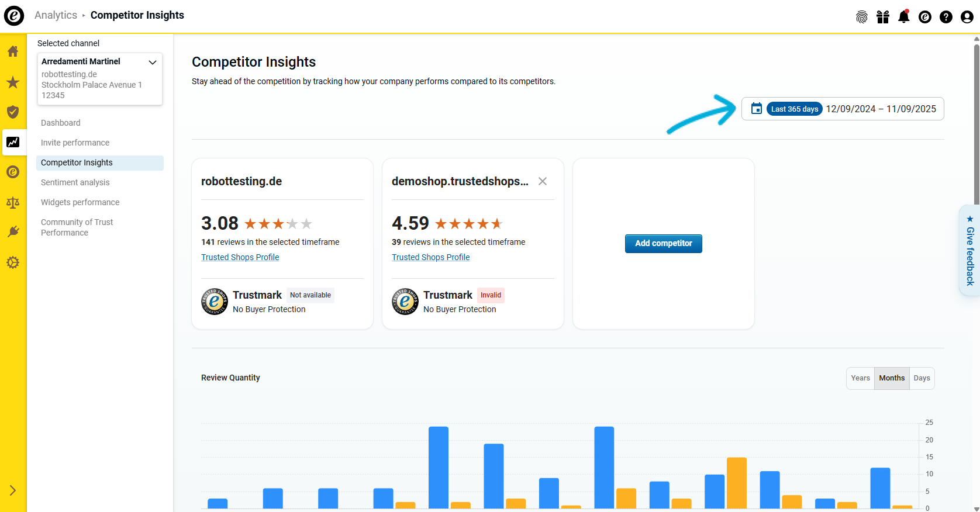This screenshot has width=980, height=512.
Task: Click the plug integrations sidebar icon
Action: pyautogui.click(x=13, y=232)
